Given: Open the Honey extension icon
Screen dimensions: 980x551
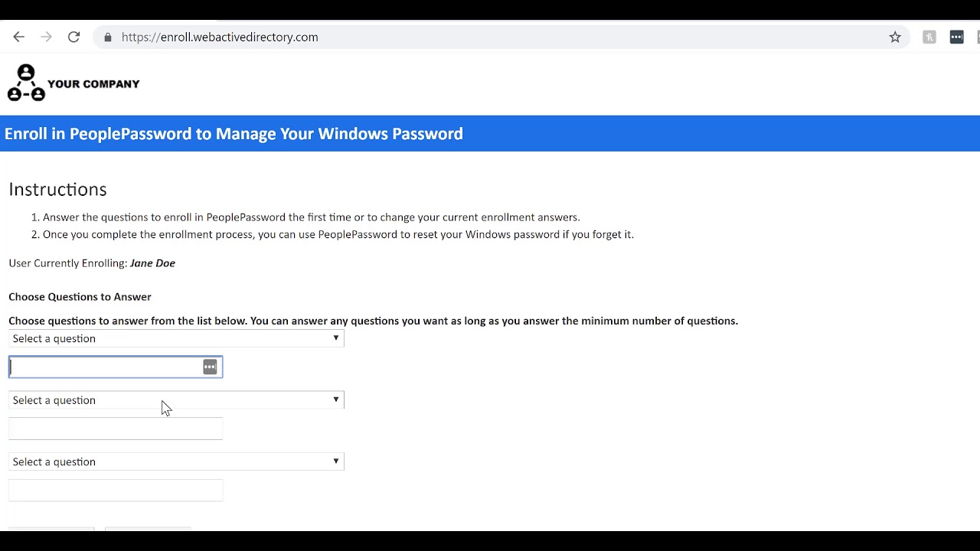Looking at the screenshot, I should click(x=929, y=37).
